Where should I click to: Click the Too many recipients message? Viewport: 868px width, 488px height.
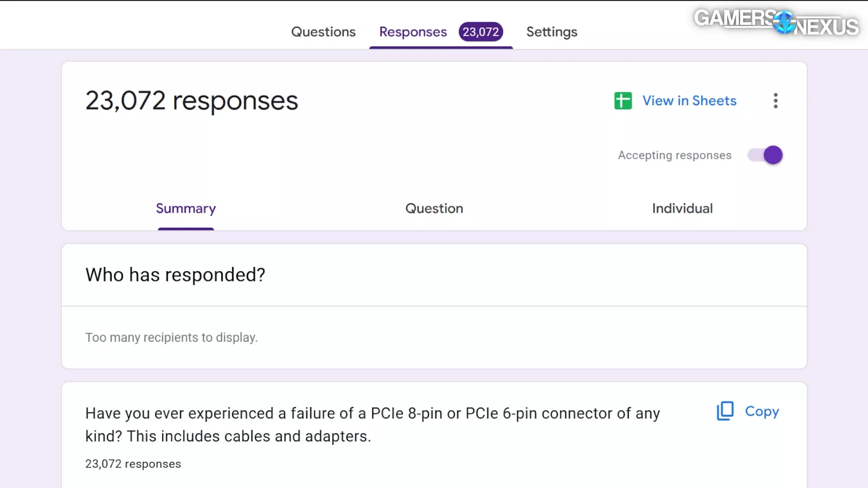pos(171,337)
